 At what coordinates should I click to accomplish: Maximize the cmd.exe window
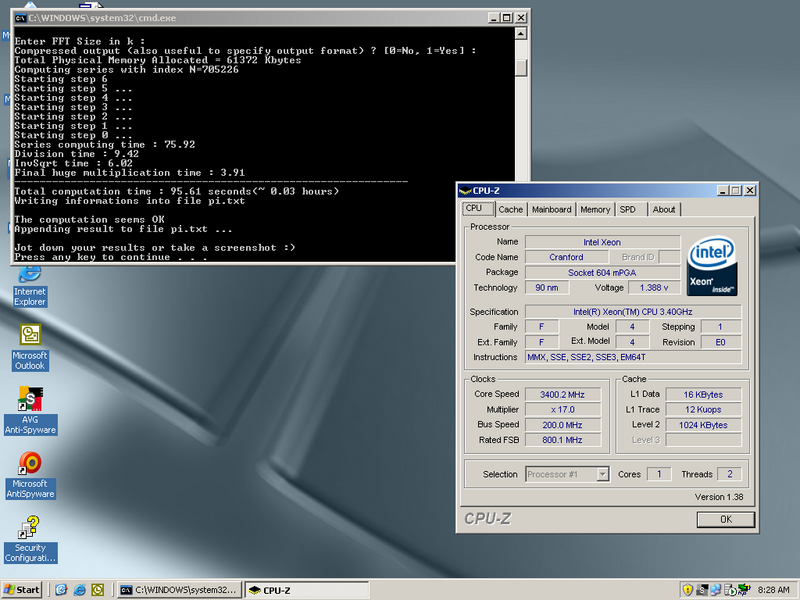506,18
